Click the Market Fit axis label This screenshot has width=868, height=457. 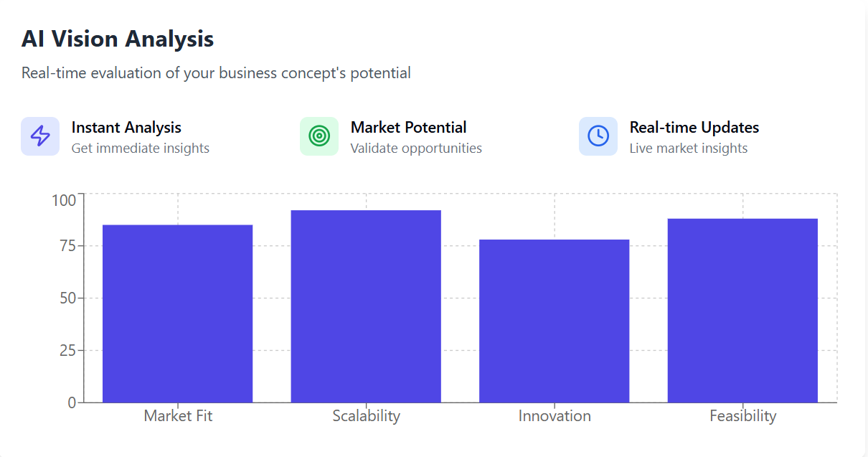coord(178,416)
